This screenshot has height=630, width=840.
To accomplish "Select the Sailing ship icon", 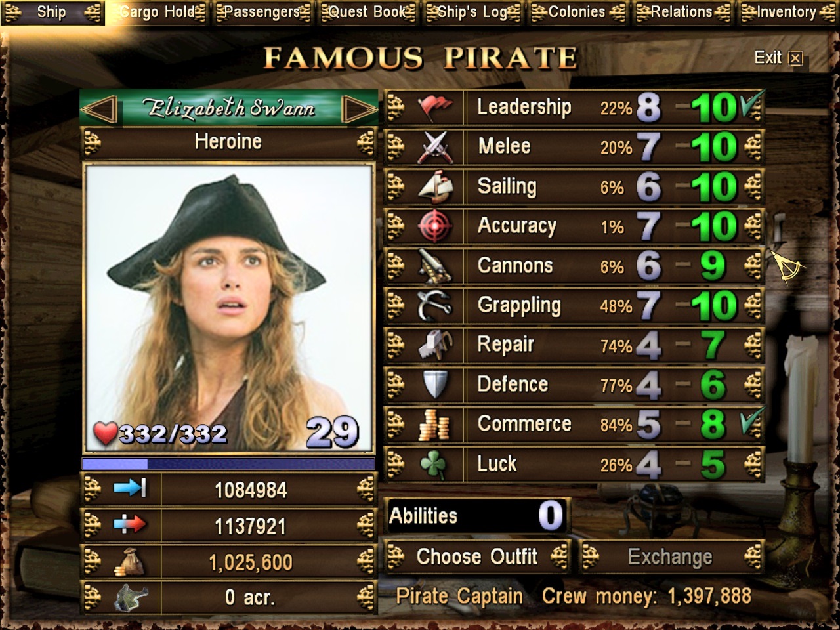I will click(x=434, y=187).
